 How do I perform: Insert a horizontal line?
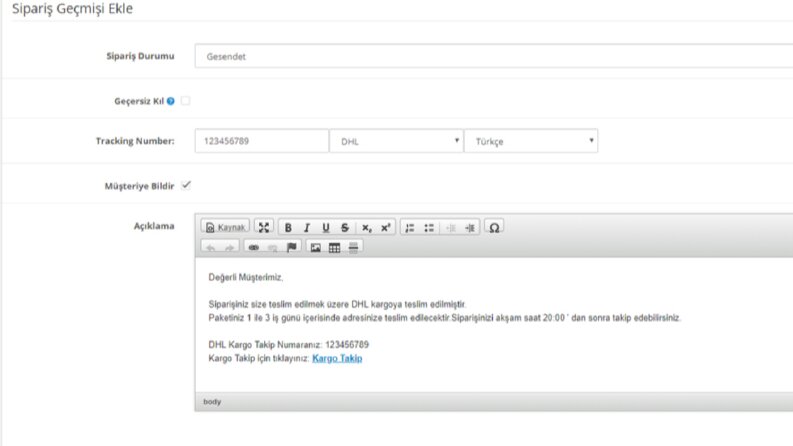354,247
